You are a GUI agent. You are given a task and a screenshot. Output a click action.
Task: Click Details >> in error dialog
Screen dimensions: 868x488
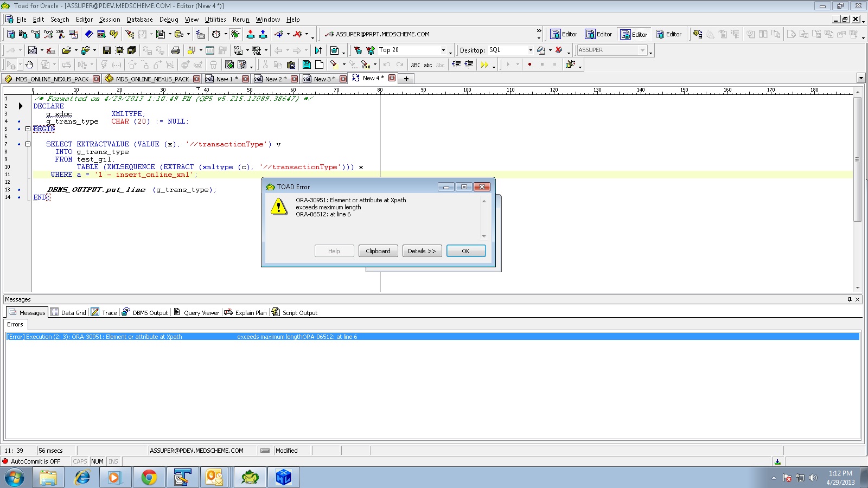click(422, 251)
